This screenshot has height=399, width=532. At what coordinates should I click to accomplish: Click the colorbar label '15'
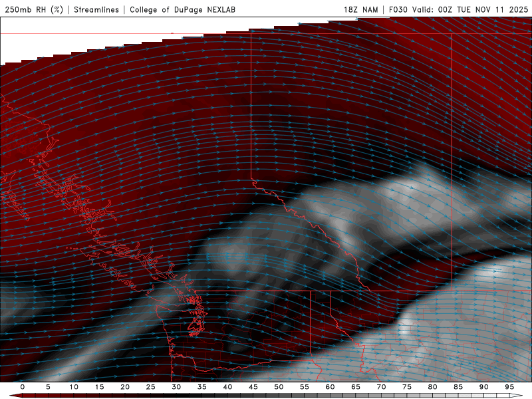coord(99,387)
